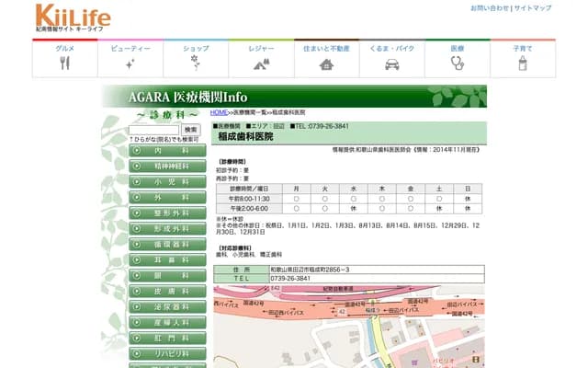This screenshot has width=588, height=368.
Task: Click the Friday afternoon ○ cell
Action: pos(411,209)
